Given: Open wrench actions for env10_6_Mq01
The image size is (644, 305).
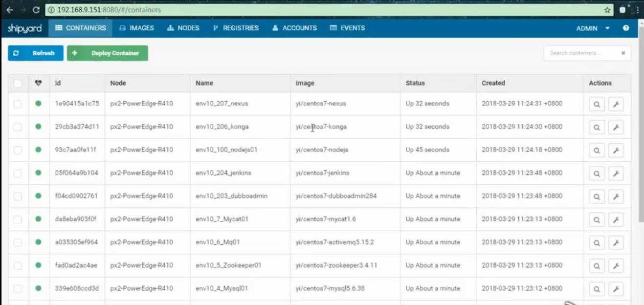Looking at the screenshot, I should tap(616, 243).
